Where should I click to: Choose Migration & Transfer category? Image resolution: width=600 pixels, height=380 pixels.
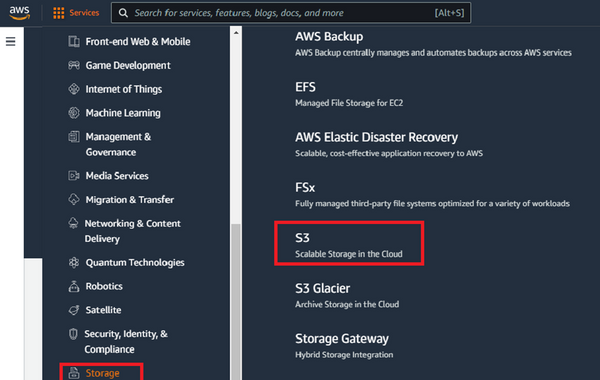[x=129, y=199]
